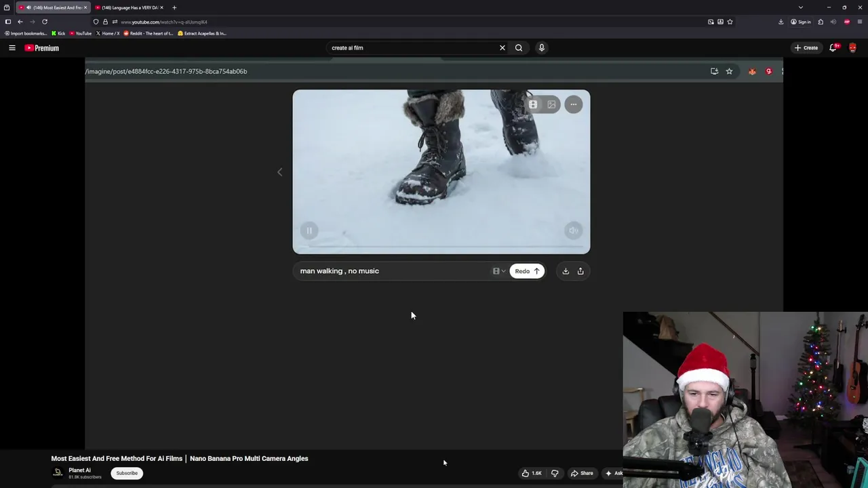
Task: Dislike the video
Action: tap(555, 473)
